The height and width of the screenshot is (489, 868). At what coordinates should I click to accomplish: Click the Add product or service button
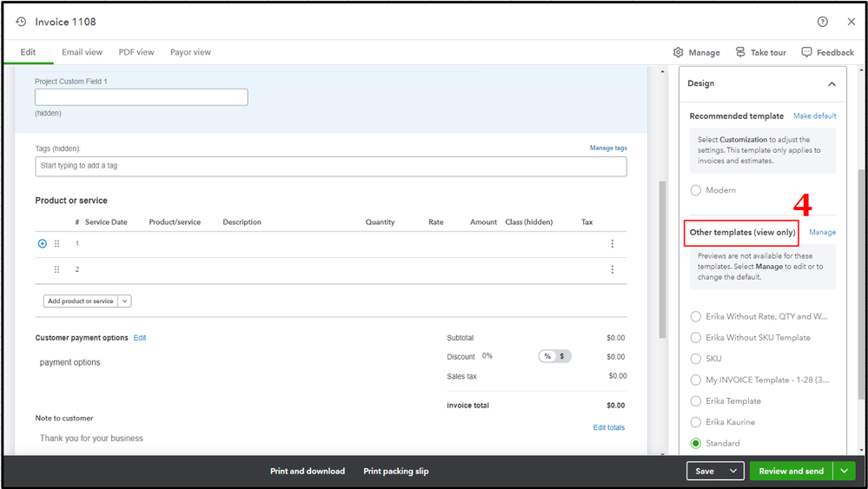click(x=80, y=301)
